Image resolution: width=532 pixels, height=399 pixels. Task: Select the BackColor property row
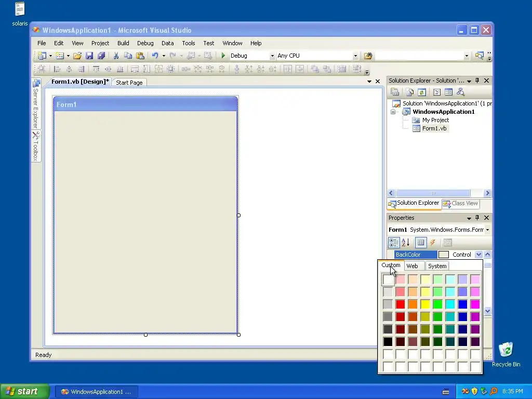416,255
